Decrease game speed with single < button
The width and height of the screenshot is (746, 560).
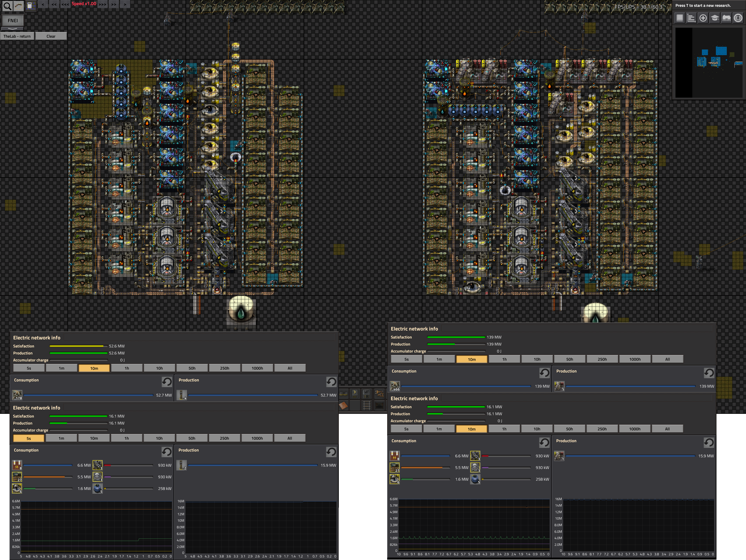pos(43,4)
